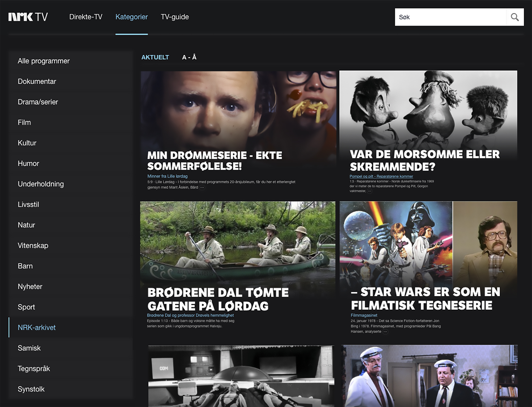Open Brødrene Dal og professor Drøvels hemmelighet link

click(x=190, y=315)
